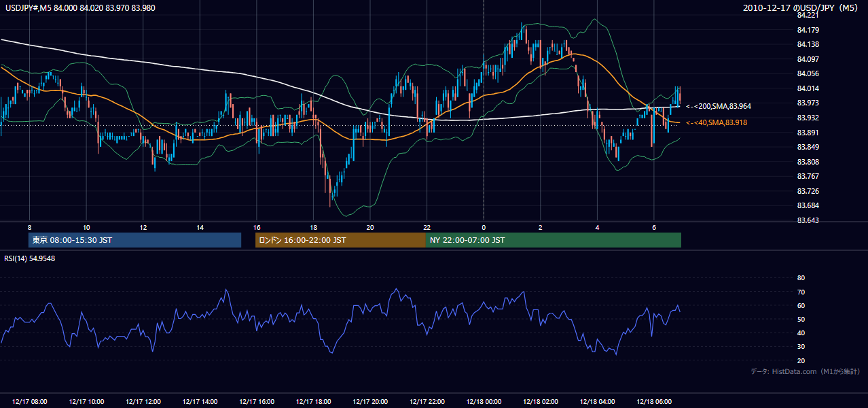Viewport: 868px width, 408px height.
Task: Click the 12/17 22:00 bottom date label
Action: [x=427, y=402]
